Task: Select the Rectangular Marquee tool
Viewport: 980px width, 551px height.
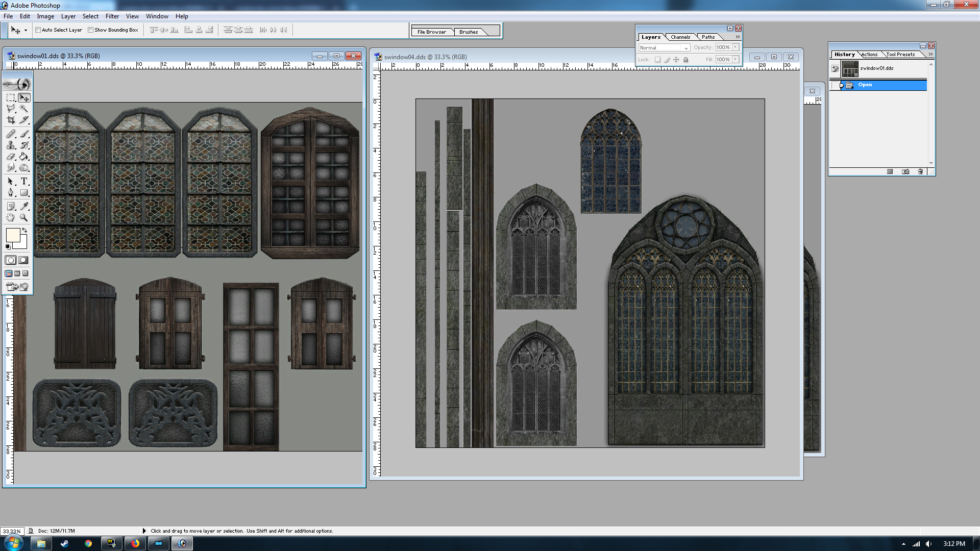Action: (11, 97)
